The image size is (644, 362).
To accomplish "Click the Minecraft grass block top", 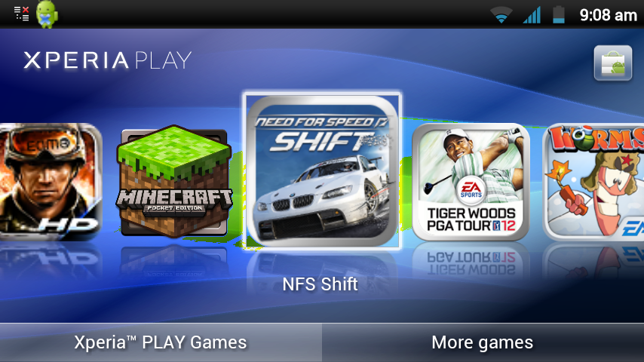I will point(174,152).
